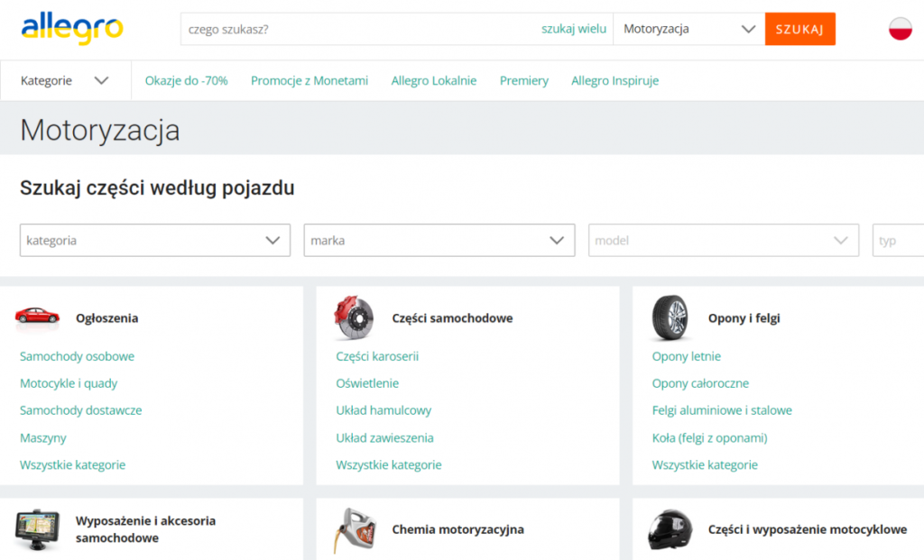Open the typ dropdown
This screenshot has width=924, height=560.
point(898,240)
